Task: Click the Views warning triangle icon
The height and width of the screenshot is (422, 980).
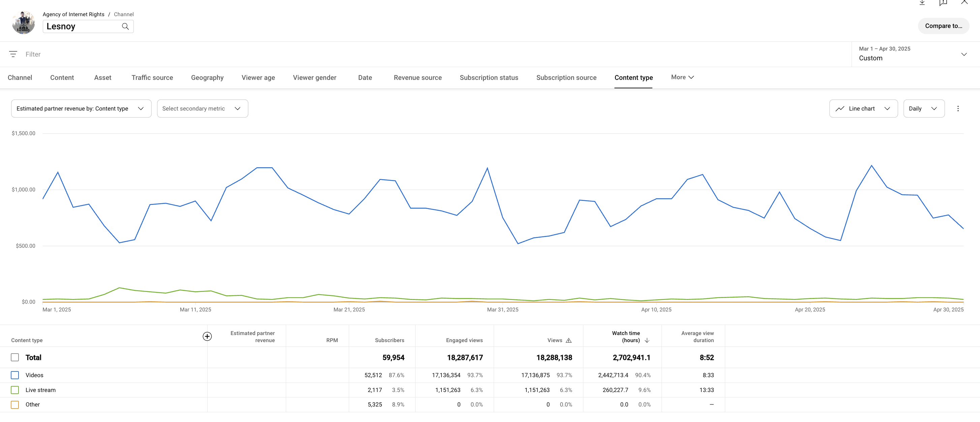Action: [569, 340]
